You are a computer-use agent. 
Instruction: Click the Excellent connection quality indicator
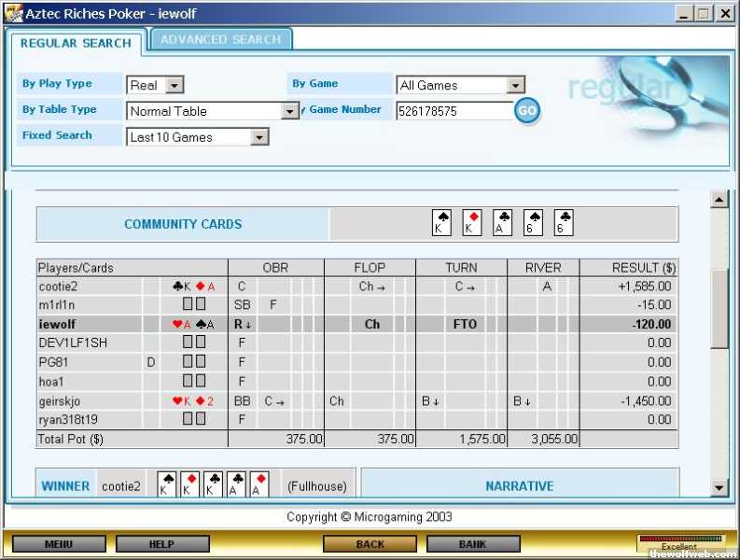(679, 542)
